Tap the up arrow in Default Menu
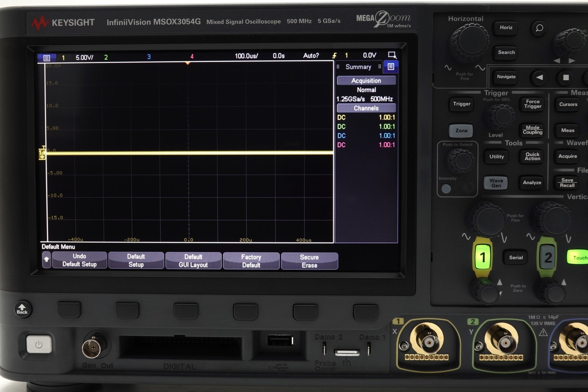The width and height of the screenshot is (588, 392). coord(46,259)
